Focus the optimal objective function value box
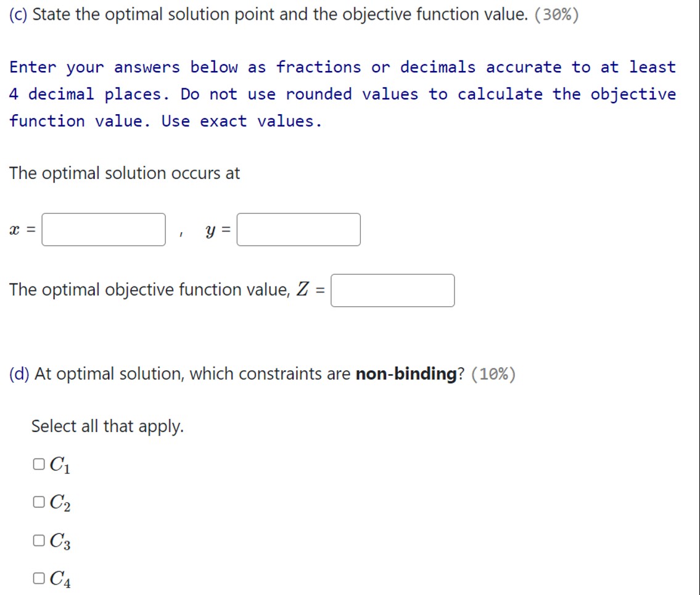The height and width of the screenshot is (595, 700). tap(392, 290)
